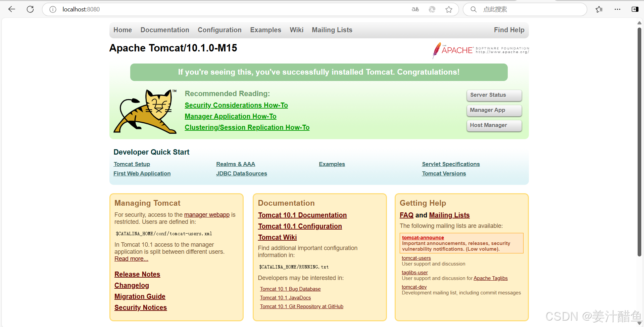
Task: Open the Mailing Lists link under Getting Help
Action: click(449, 215)
